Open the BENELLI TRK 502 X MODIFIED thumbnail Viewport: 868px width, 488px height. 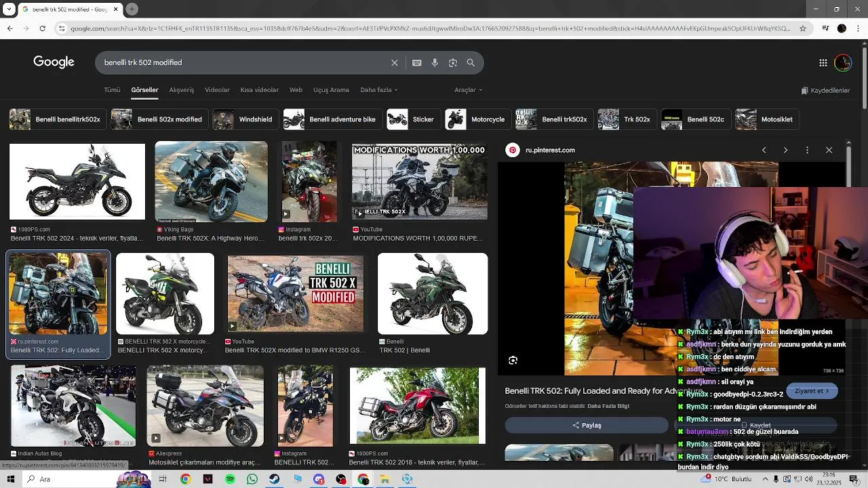(x=296, y=293)
